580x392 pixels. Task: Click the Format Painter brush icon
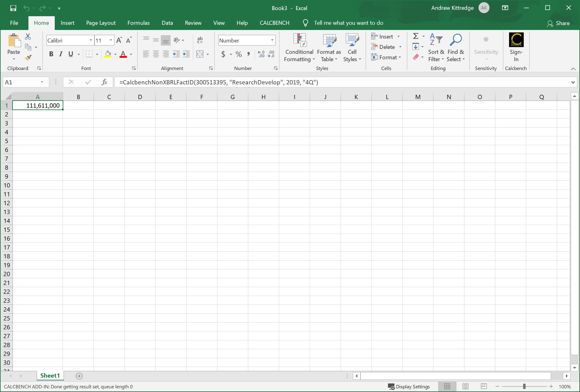[x=28, y=57]
